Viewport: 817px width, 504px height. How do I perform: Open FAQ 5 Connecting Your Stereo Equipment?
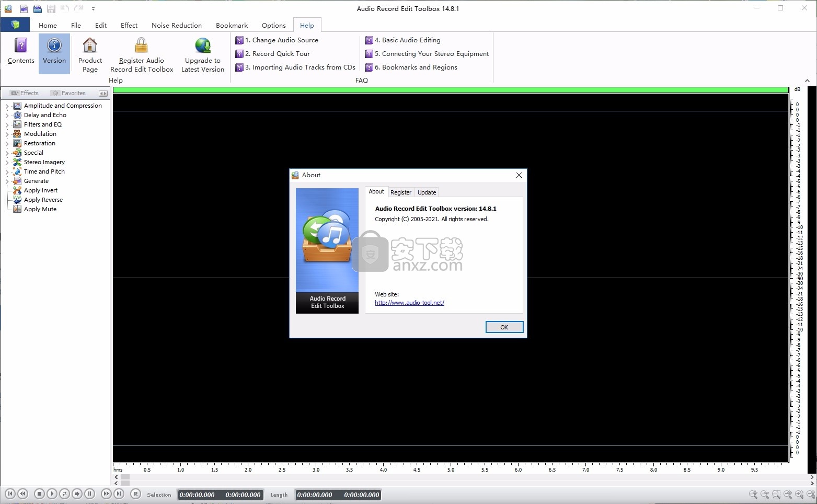click(x=427, y=54)
